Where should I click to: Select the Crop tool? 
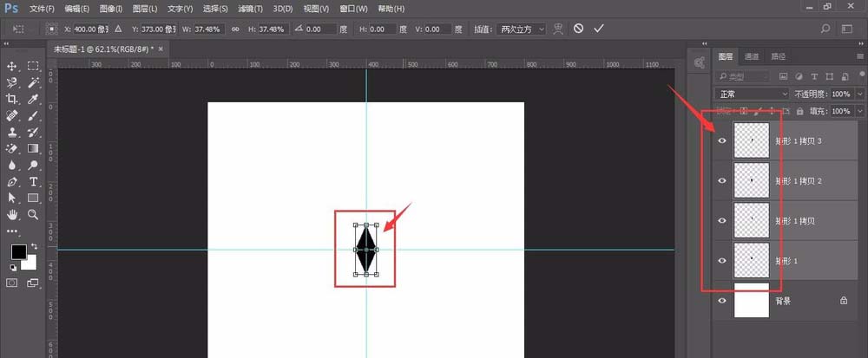tap(12, 99)
